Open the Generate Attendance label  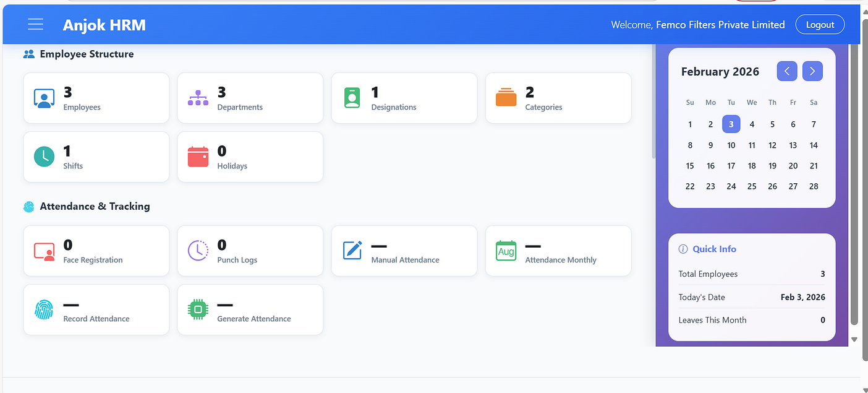tap(254, 319)
